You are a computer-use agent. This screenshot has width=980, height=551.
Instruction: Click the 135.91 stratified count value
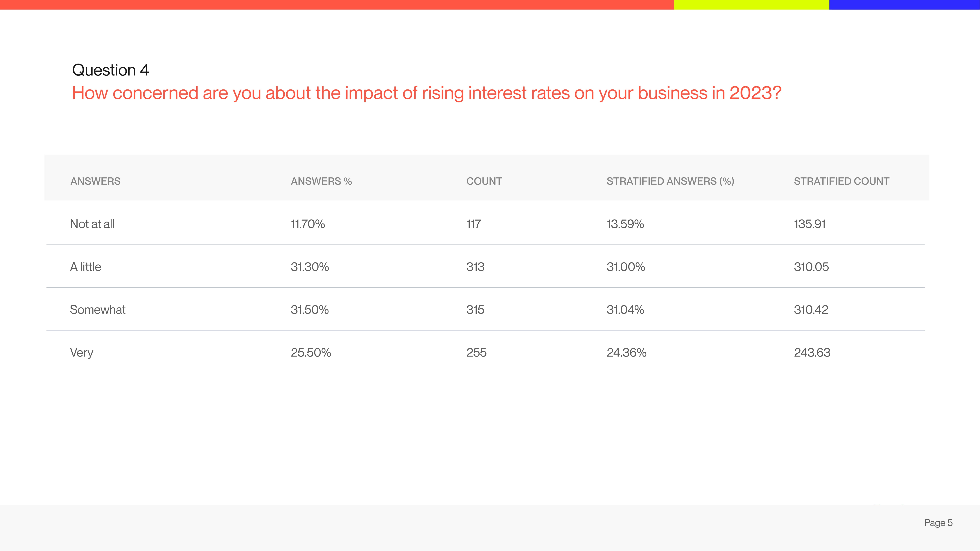click(810, 224)
